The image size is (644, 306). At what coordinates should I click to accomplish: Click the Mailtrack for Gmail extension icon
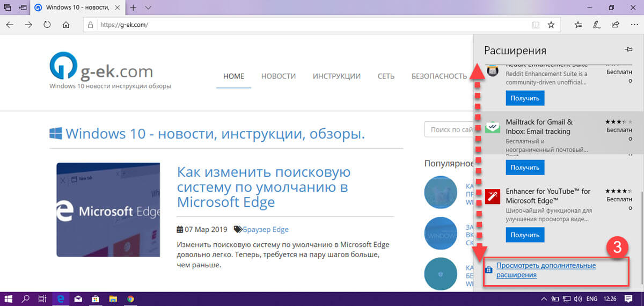(493, 127)
